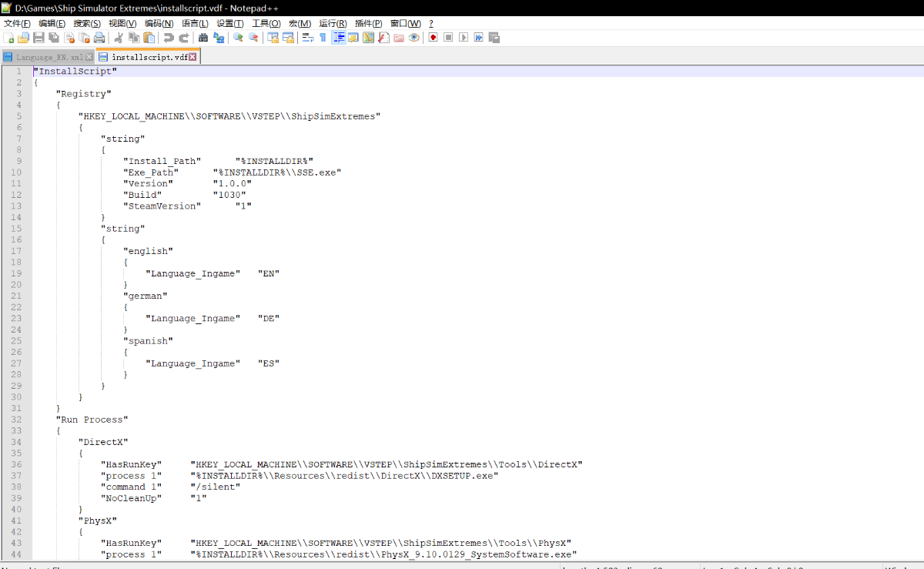Click the Close document toolbar icon
Viewport: 924px width, 569px height.
(69, 37)
